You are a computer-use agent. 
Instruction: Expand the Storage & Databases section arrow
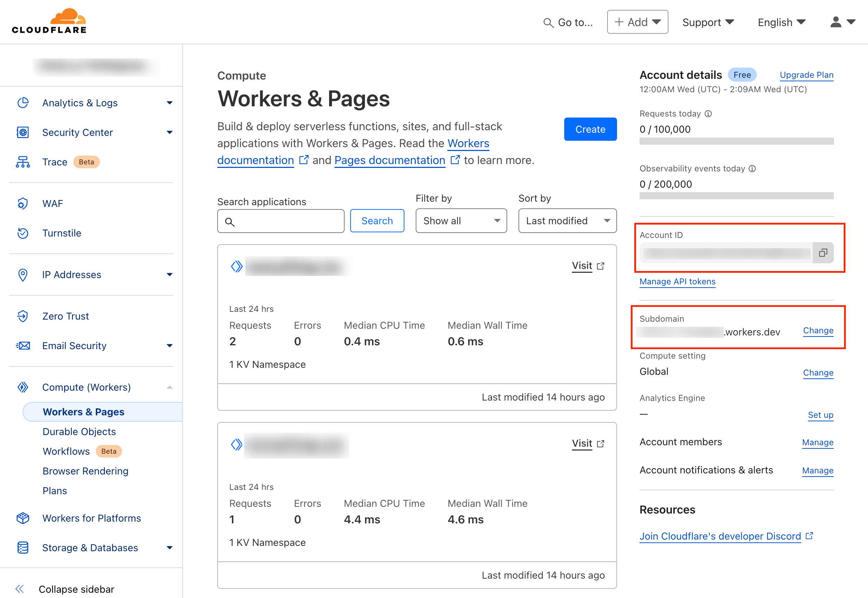[170, 547]
